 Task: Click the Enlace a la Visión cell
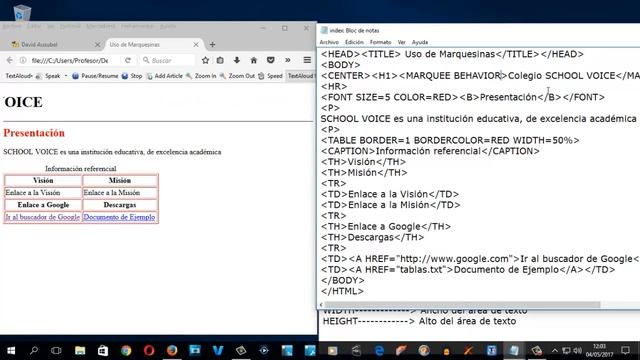click(x=43, y=193)
